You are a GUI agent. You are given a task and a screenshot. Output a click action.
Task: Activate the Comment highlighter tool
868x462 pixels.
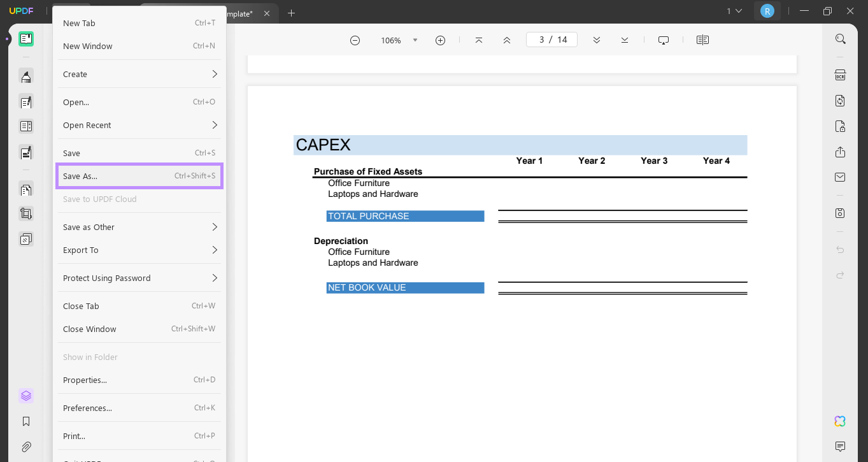[x=25, y=76]
